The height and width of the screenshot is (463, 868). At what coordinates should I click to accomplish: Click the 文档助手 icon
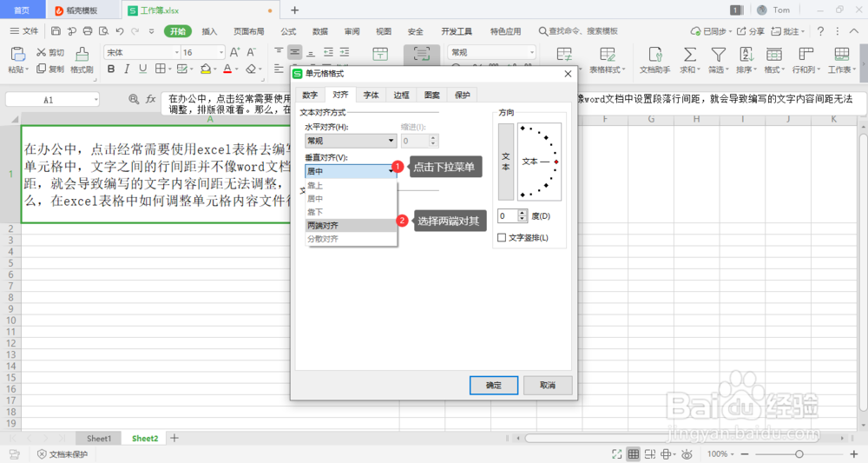(654, 60)
